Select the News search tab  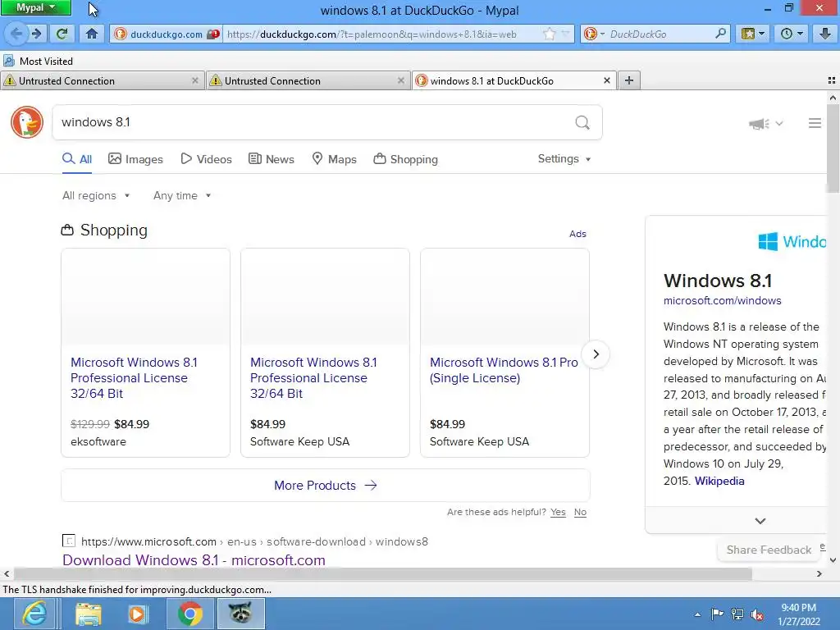click(271, 159)
